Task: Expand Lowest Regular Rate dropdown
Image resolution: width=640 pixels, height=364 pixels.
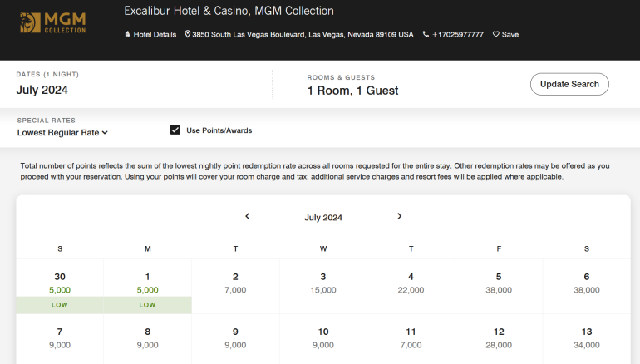Action: pyautogui.click(x=62, y=132)
